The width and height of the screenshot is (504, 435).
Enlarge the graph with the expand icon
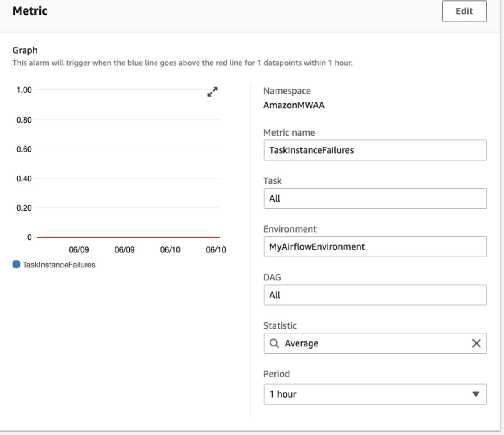tap(213, 92)
